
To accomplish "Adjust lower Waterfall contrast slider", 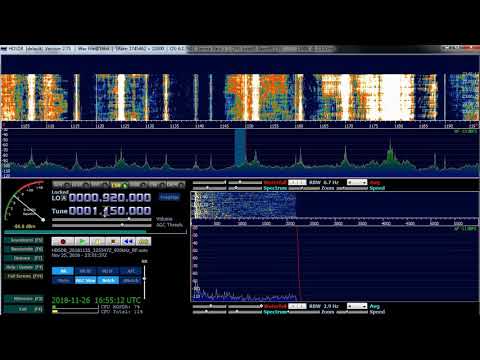I will click(245, 306).
